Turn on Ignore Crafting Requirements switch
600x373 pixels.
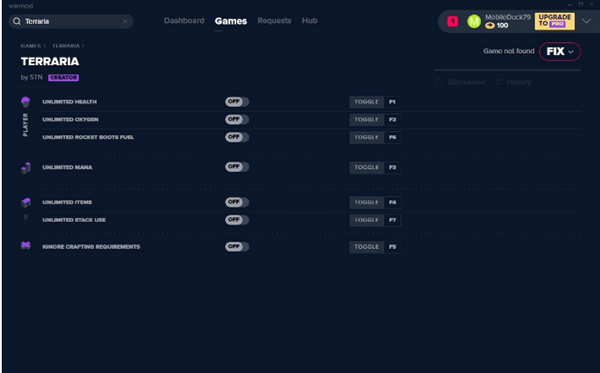[x=237, y=246]
